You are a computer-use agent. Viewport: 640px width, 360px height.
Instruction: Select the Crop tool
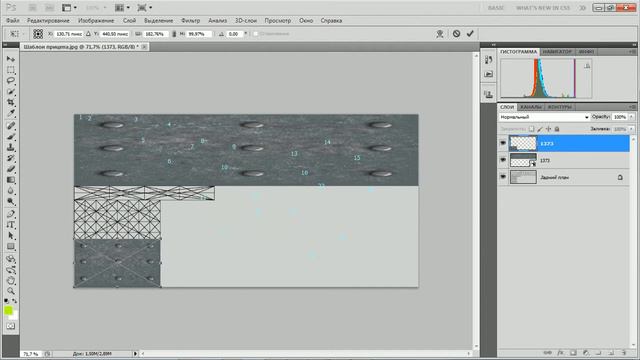pos(11,102)
